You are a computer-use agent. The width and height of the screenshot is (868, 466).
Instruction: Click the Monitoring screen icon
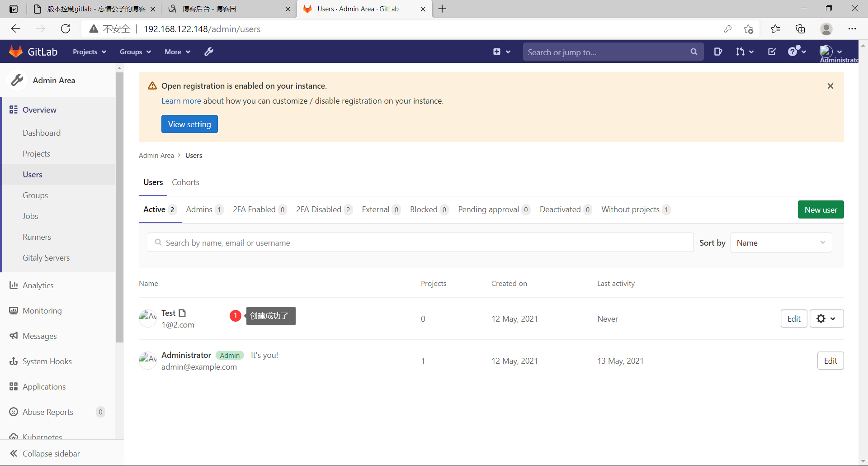tap(14, 310)
